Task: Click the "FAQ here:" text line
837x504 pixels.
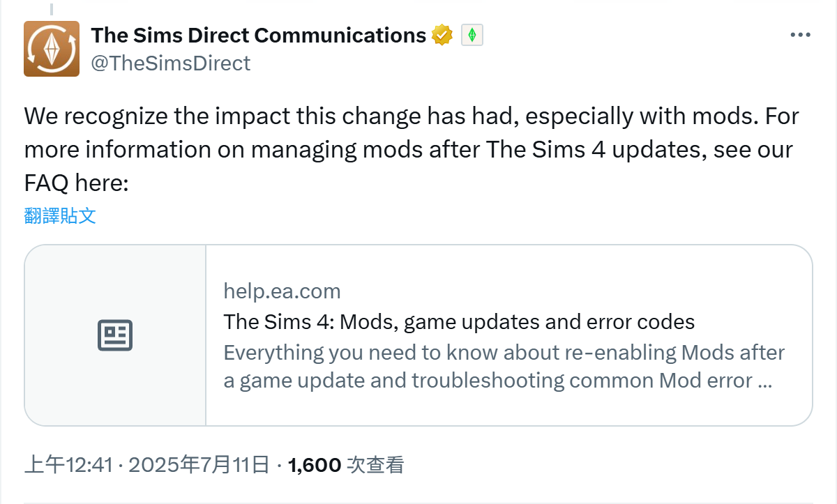Action: coord(77,184)
